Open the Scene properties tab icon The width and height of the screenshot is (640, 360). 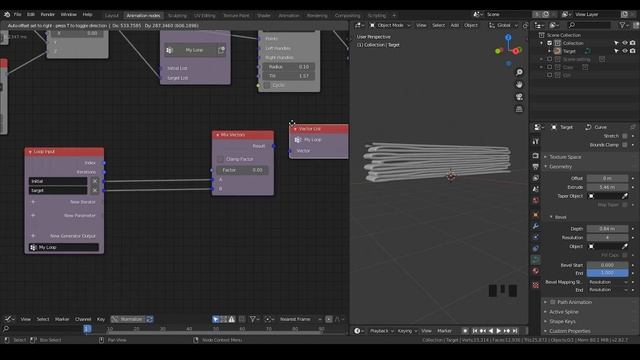tap(536, 189)
